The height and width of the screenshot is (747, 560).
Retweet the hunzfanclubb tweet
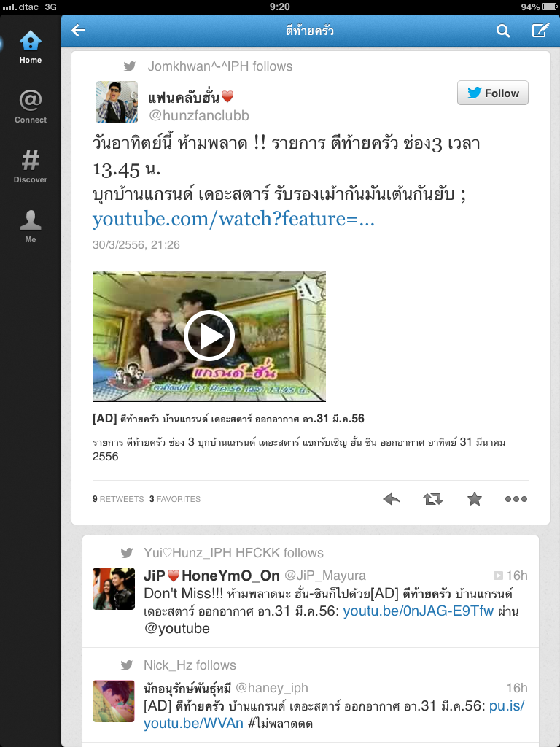[433, 499]
